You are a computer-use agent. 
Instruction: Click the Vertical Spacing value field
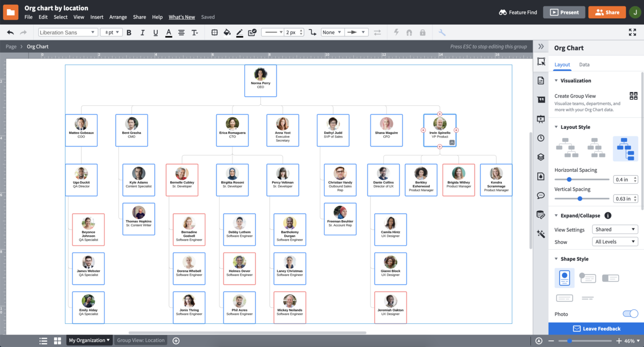(x=623, y=198)
